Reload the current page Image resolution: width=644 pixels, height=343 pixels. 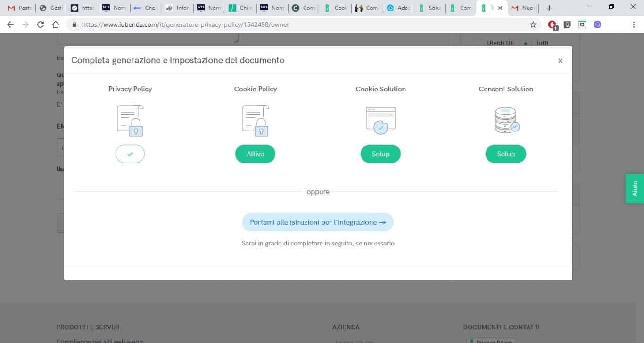[x=41, y=24]
